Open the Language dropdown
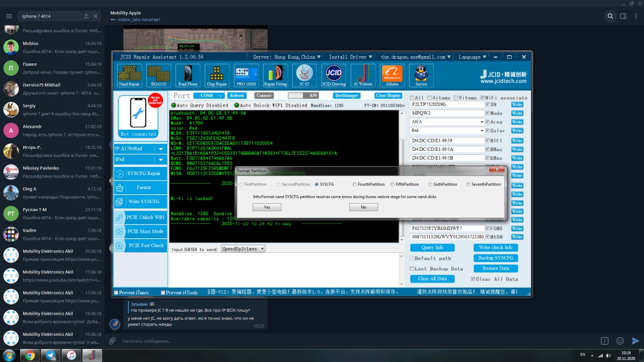This screenshot has height=362, width=644. [x=472, y=57]
